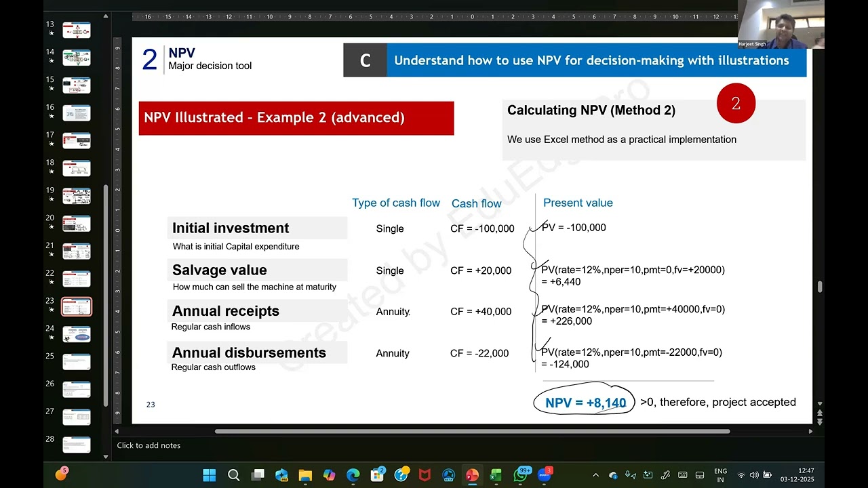
Task: Click 'CF = -100,000' value
Action: (482, 228)
